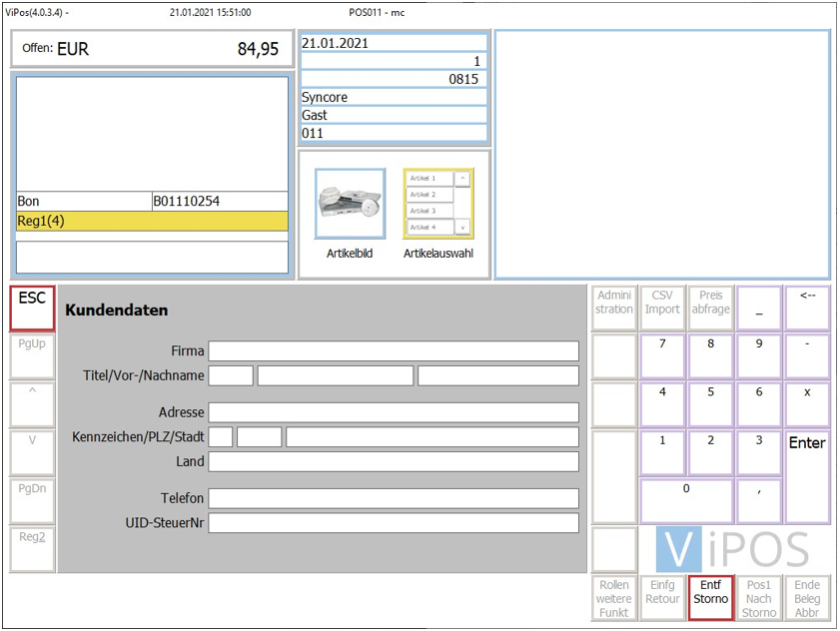Viewport: 840px width, 631px height.
Task: Focus the UID-SteuerNr input field
Action: pyautogui.click(x=394, y=523)
